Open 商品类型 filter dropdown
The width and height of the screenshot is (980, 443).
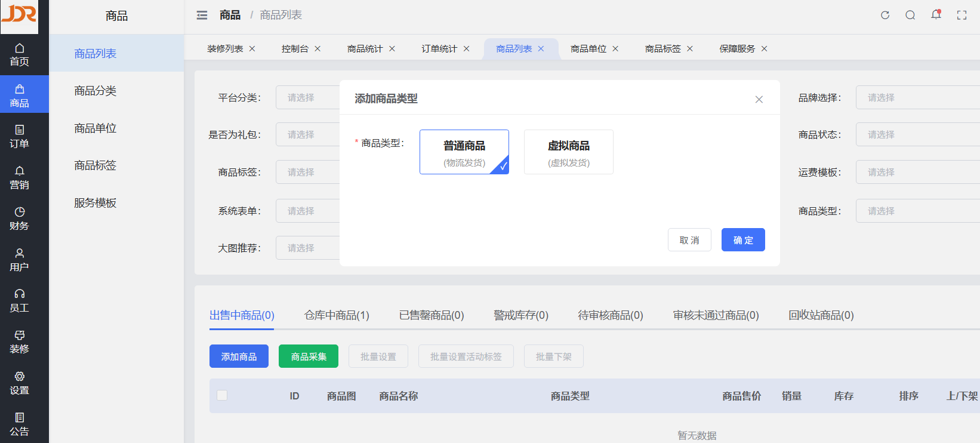coord(918,211)
